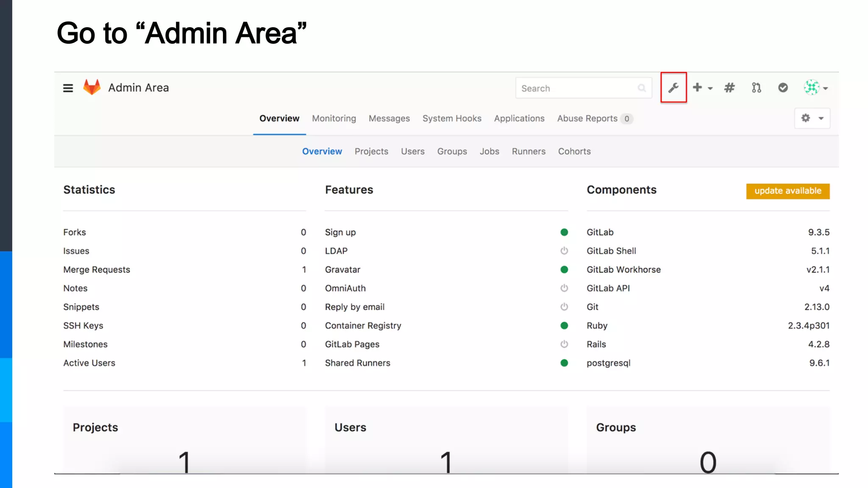Open the Jobs sub-tab
868x488 pixels.
(490, 151)
